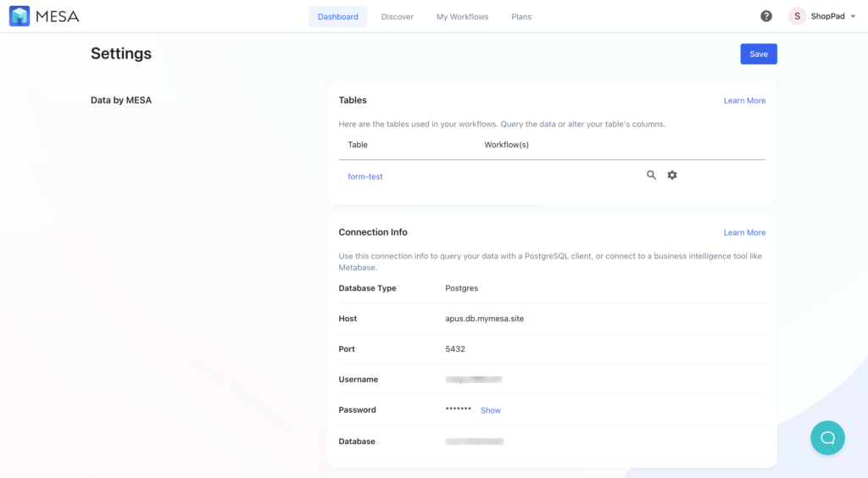This screenshot has height=478, width=868.
Task: Click the Username label
Action: point(359,380)
